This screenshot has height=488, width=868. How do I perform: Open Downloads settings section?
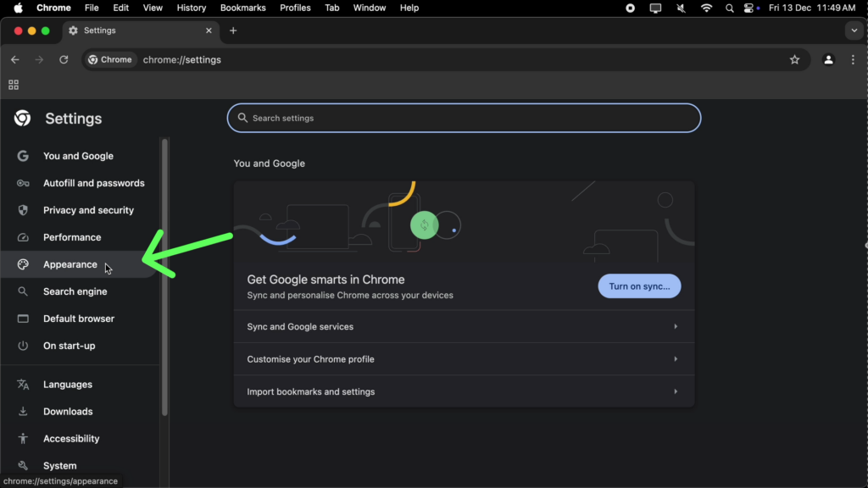pyautogui.click(x=79, y=412)
